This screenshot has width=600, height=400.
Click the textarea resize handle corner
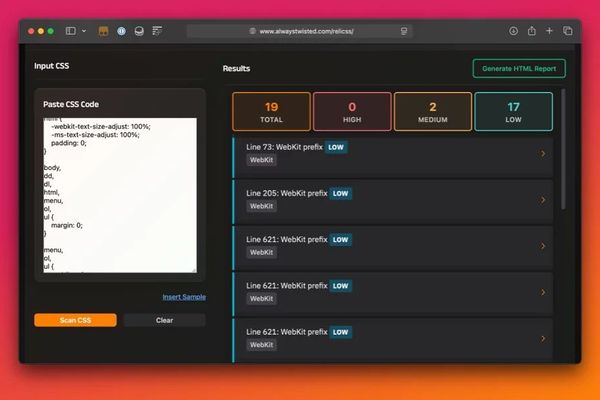click(x=194, y=270)
